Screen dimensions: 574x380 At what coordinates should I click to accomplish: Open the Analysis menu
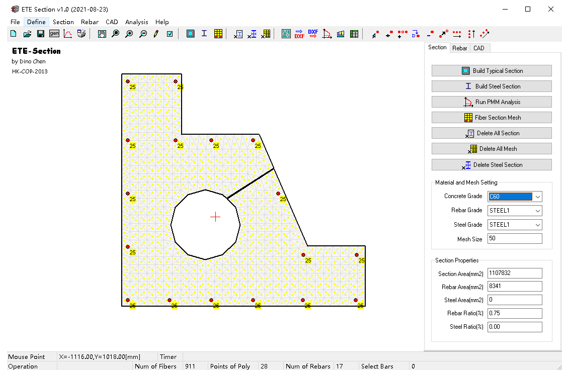point(137,22)
